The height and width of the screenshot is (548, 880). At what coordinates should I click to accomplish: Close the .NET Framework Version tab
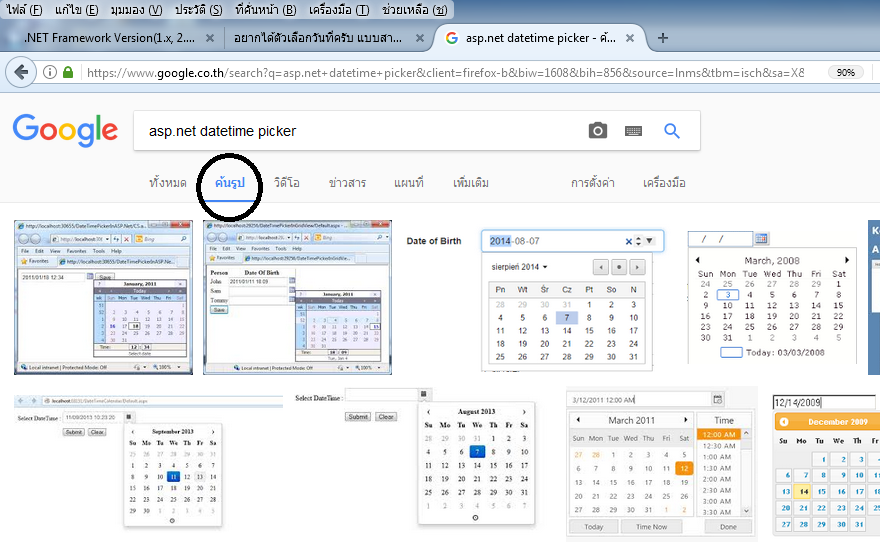[210, 38]
